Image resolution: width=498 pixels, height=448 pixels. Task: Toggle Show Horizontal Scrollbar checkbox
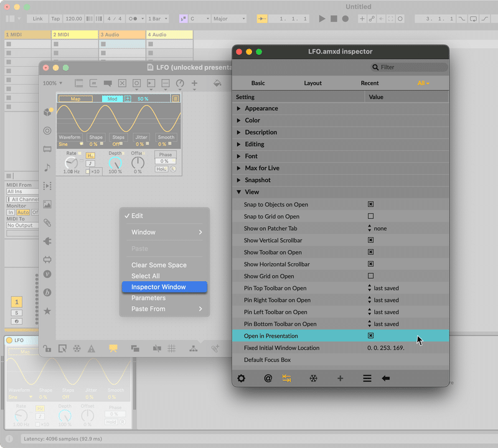tap(370, 264)
